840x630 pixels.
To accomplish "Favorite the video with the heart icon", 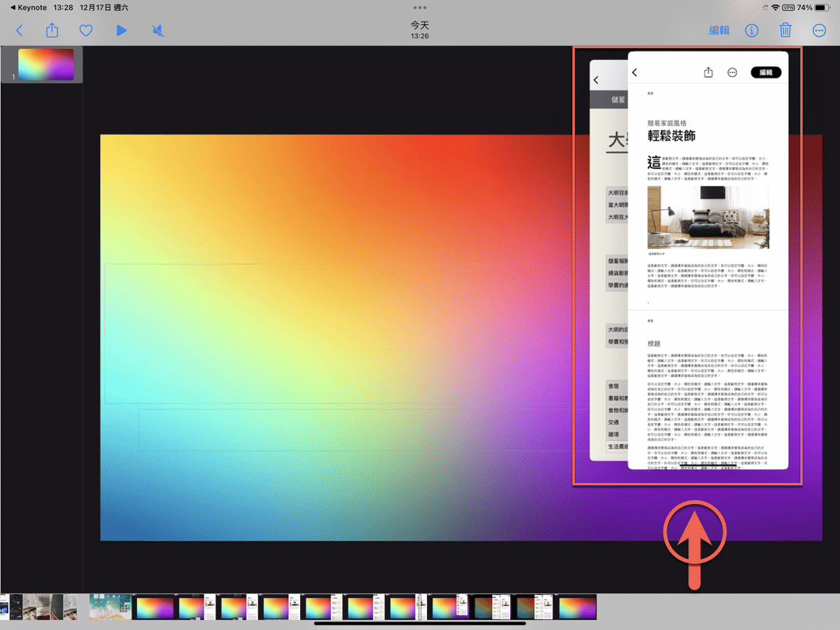I will click(86, 30).
